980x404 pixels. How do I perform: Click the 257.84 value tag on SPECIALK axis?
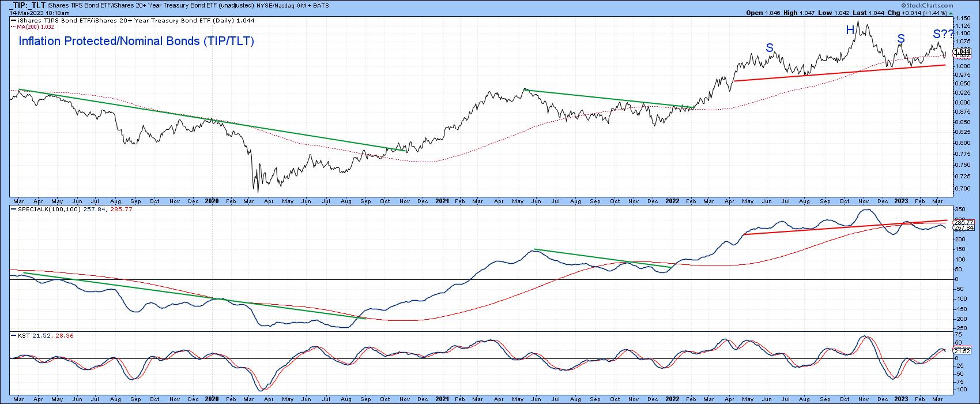click(963, 228)
